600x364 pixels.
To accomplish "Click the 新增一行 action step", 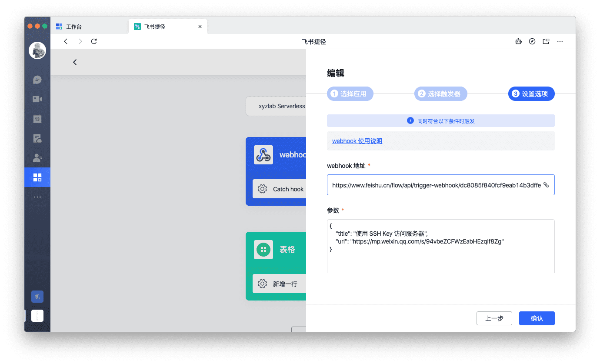I will pos(280,284).
